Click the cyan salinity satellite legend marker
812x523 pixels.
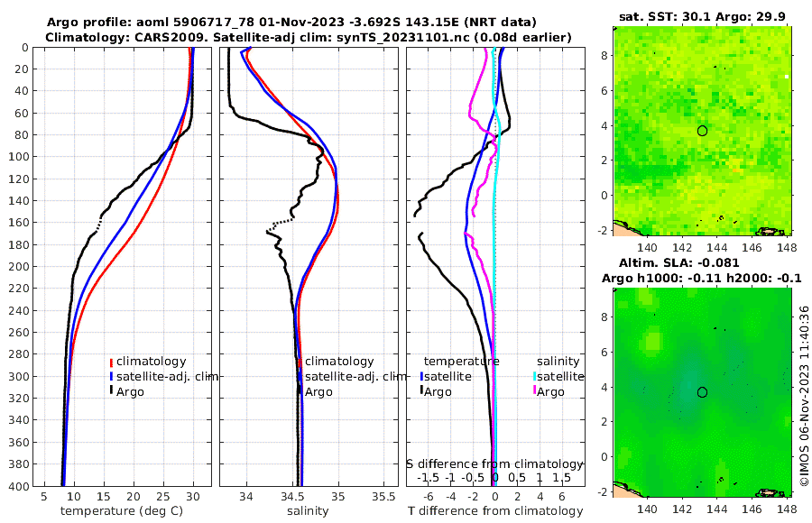tap(535, 377)
